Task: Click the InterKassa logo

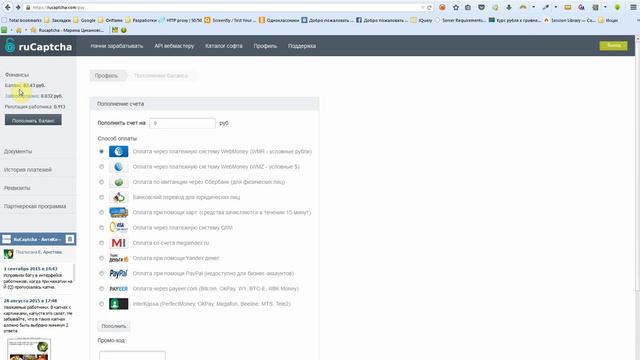Action: [118, 304]
